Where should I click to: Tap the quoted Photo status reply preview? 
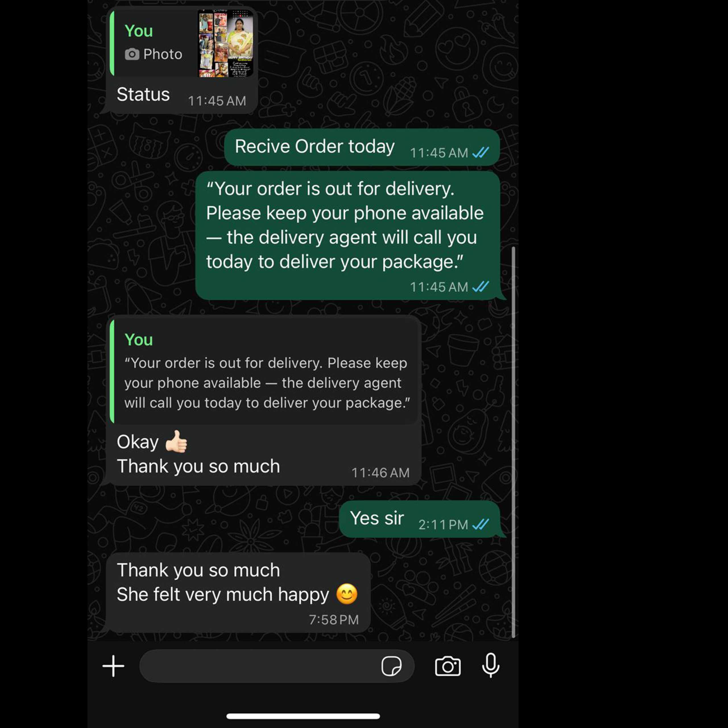[182, 43]
